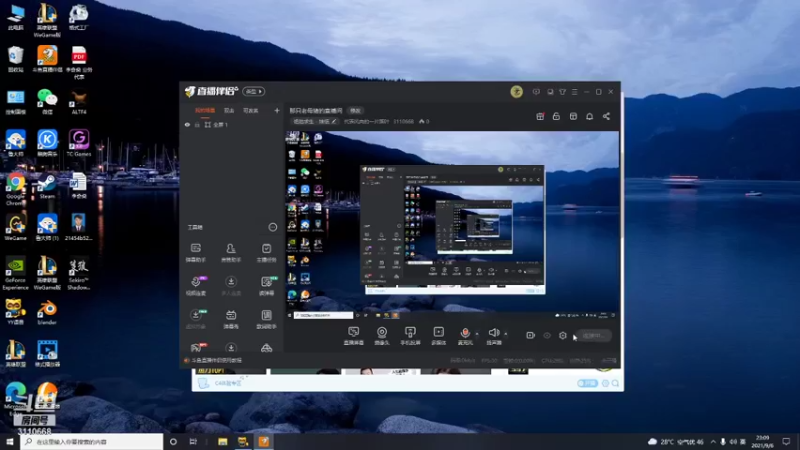
Task: Open the weather widget on taskbar
Action: click(x=676, y=441)
